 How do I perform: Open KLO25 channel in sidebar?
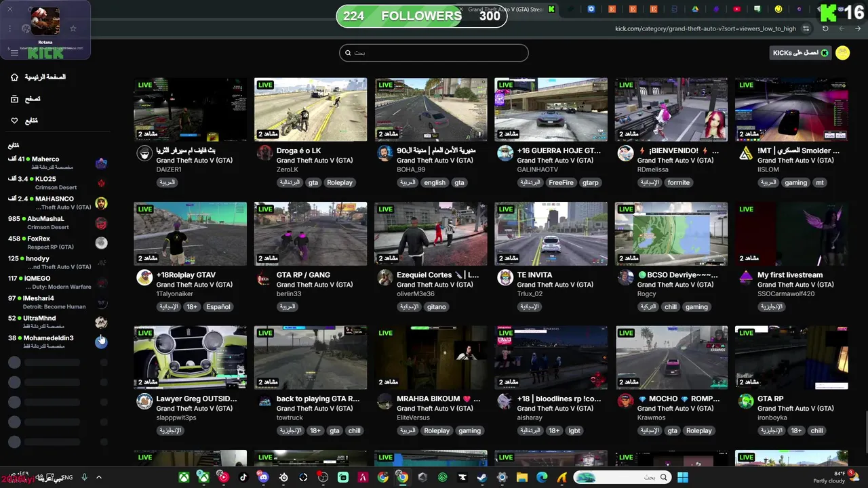click(58, 183)
